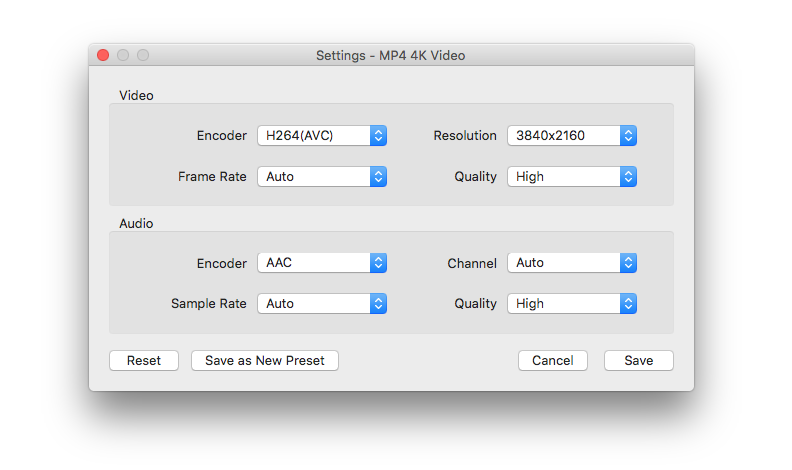792x470 pixels.
Task: Cancel the settings dialog
Action: [x=553, y=360]
